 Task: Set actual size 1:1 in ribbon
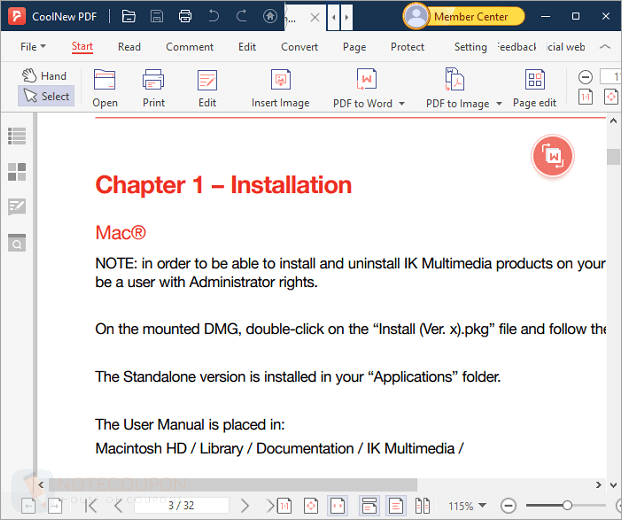pos(586,97)
